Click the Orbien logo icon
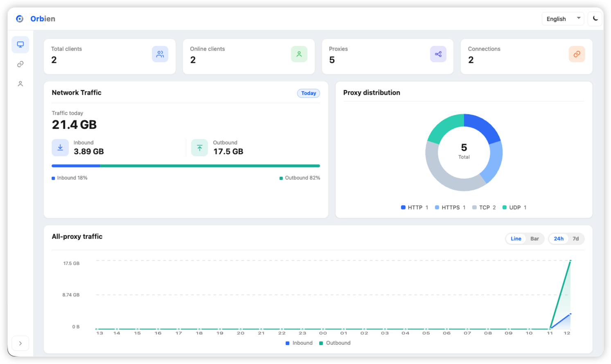611x364 pixels. coord(20,19)
